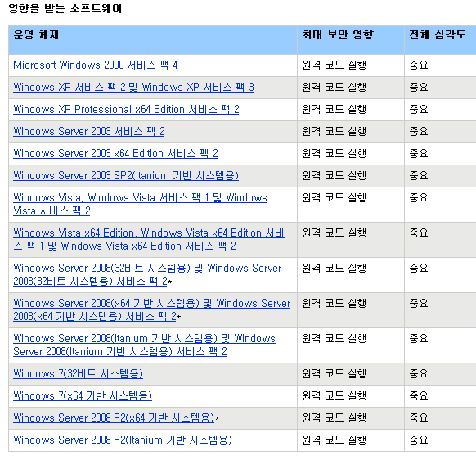Click Windows Server 2008 x64 기반 link
Screen dimensions: 476x456
click(152, 310)
